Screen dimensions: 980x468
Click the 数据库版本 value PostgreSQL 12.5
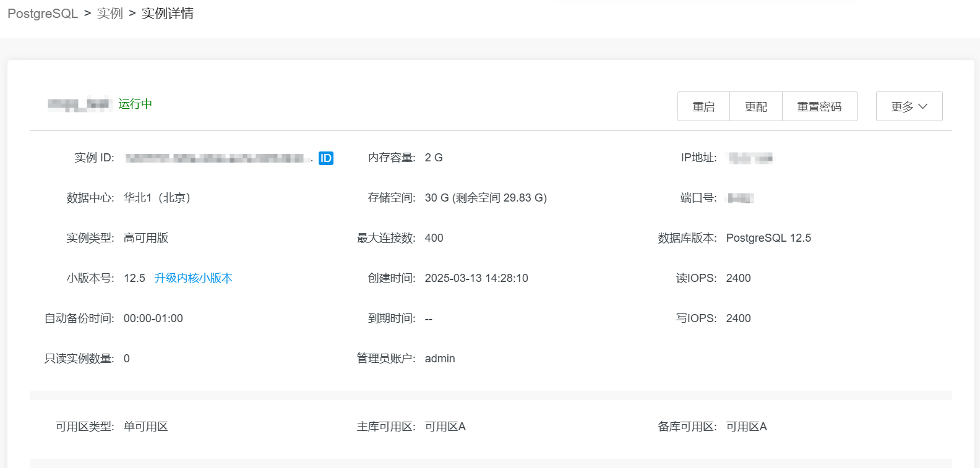(768, 238)
